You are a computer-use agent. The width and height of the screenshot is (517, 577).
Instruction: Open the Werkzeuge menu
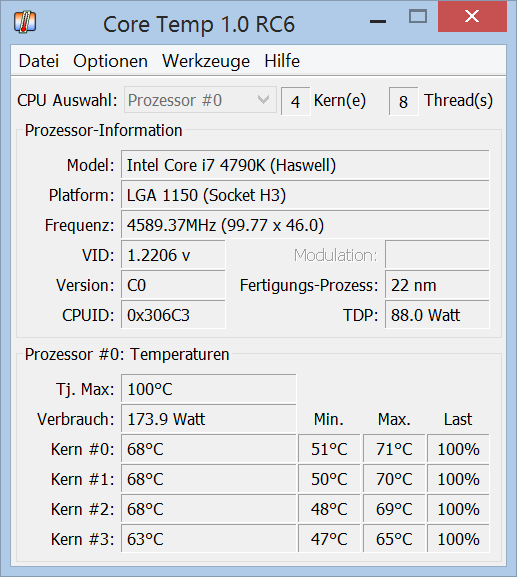pyautogui.click(x=206, y=61)
